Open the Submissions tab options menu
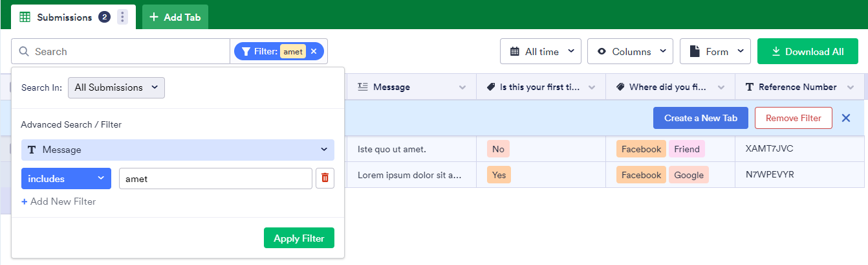 coord(122,17)
